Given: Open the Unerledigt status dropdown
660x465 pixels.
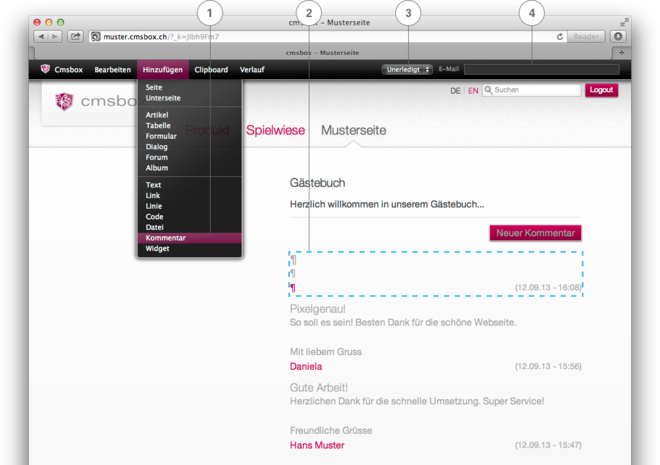Looking at the screenshot, I should pyautogui.click(x=407, y=70).
